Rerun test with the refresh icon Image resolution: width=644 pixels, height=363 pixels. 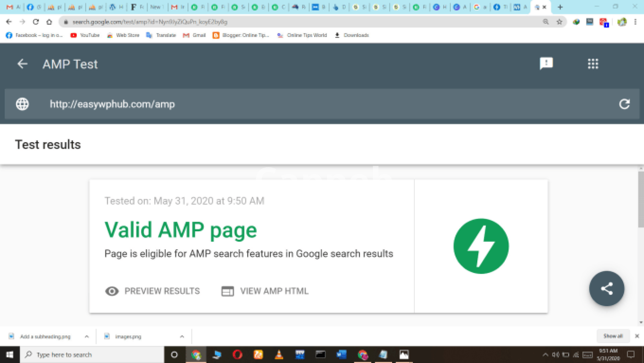[x=624, y=104]
